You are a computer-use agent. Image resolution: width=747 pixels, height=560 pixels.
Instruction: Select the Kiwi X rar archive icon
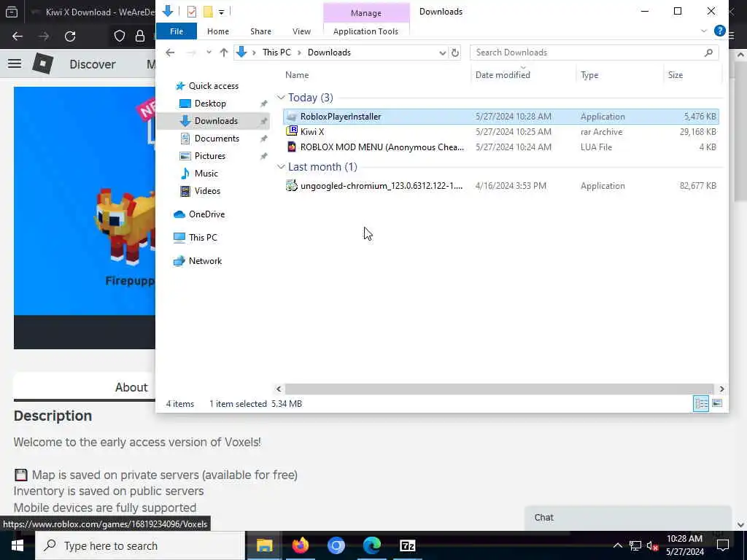tap(292, 131)
